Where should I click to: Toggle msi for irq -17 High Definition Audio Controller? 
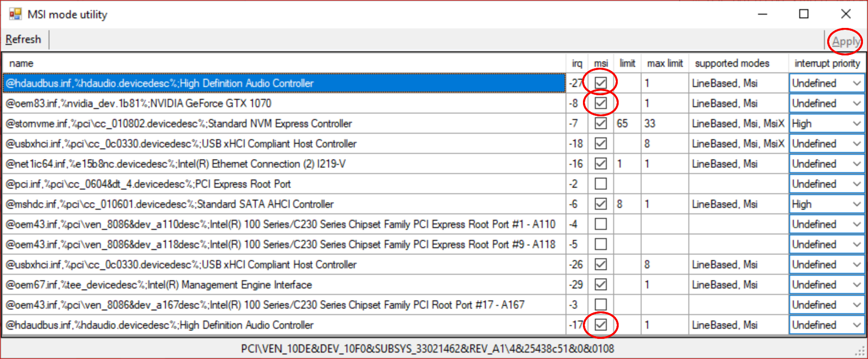[600, 325]
